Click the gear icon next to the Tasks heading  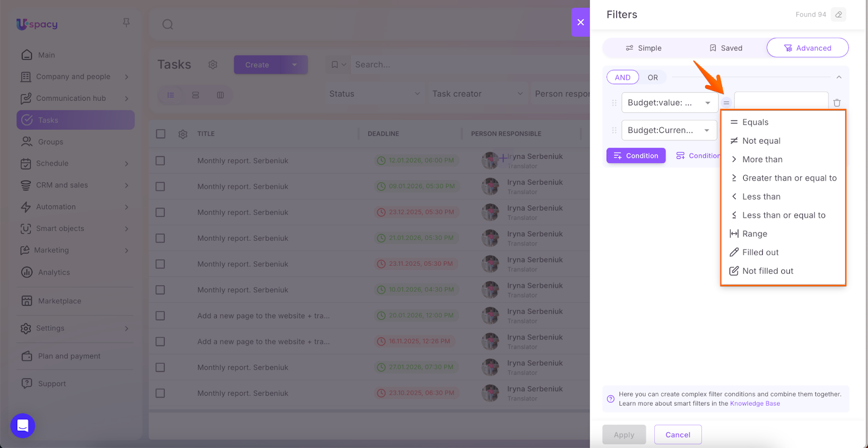(213, 65)
